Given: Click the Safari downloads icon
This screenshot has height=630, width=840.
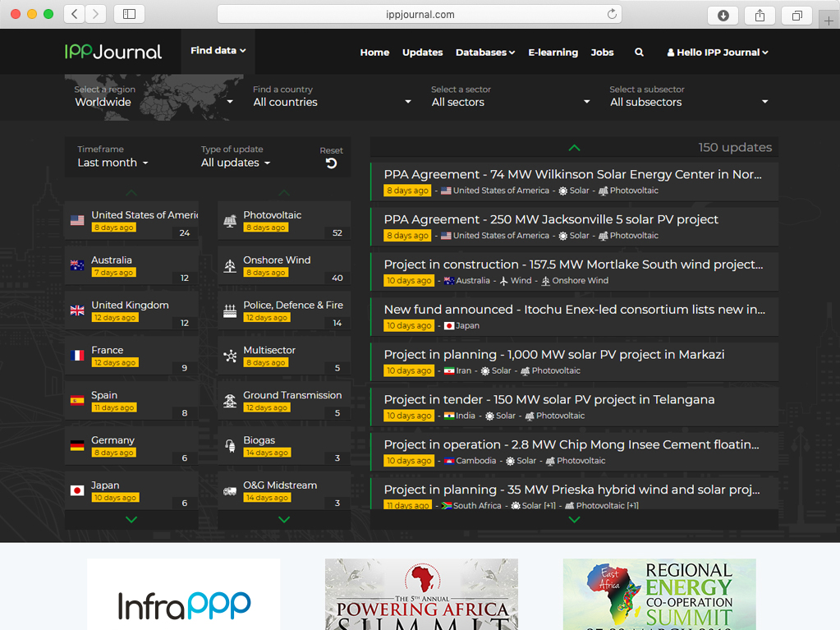Looking at the screenshot, I should pyautogui.click(x=723, y=15).
